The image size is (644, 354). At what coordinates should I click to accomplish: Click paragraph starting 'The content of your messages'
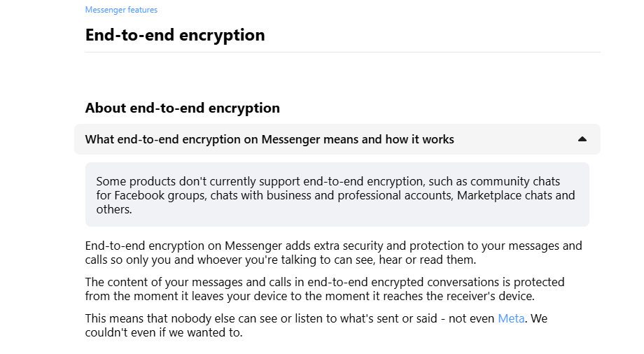[325, 289]
